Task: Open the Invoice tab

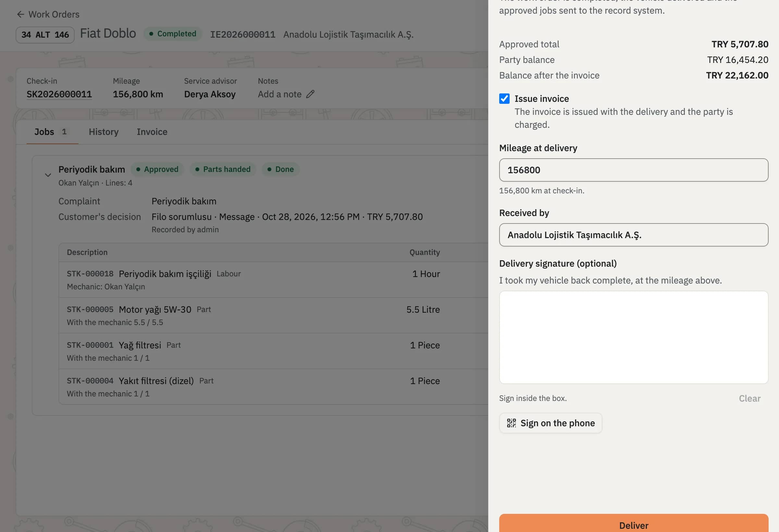Action: [x=152, y=132]
